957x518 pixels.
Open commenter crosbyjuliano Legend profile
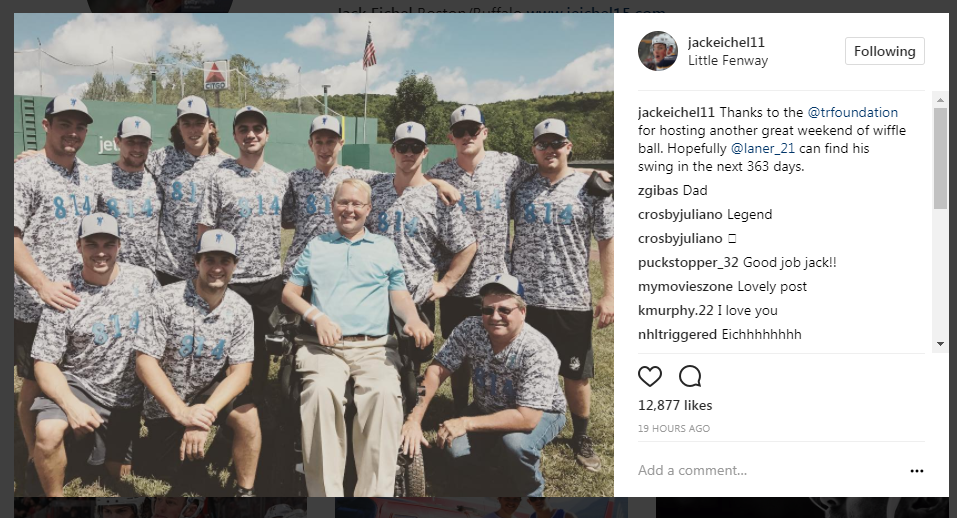click(x=680, y=215)
